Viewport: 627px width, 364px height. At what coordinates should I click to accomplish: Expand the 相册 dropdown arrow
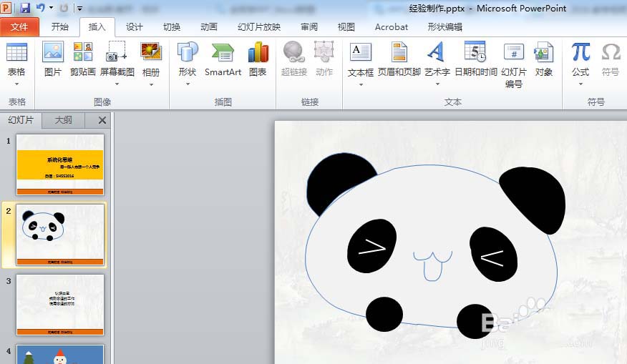point(151,84)
